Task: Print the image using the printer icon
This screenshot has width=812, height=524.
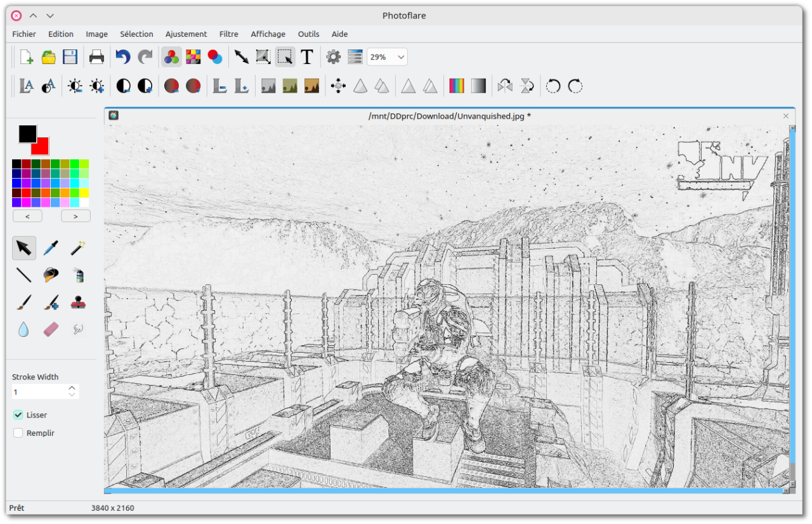Action: [x=96, y=57]
